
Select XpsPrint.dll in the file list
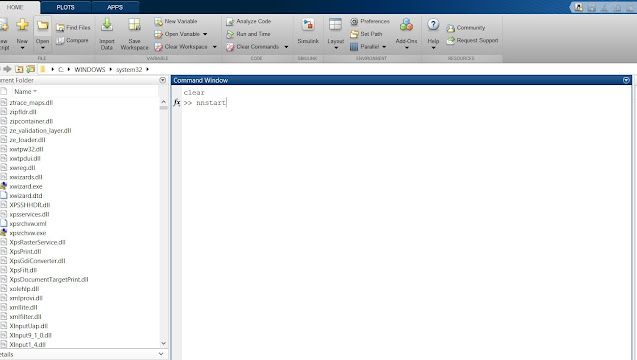25,252
